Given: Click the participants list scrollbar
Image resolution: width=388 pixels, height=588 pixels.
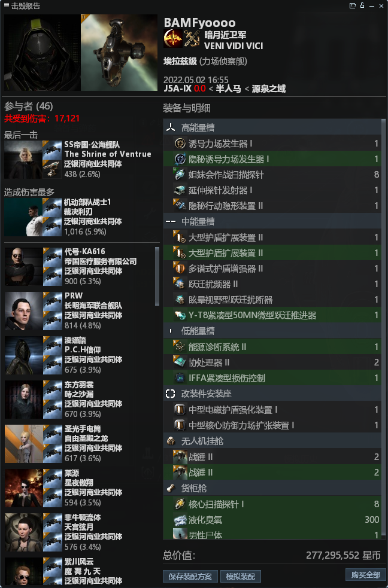Looking at the screenshot, I should (157, 276).
